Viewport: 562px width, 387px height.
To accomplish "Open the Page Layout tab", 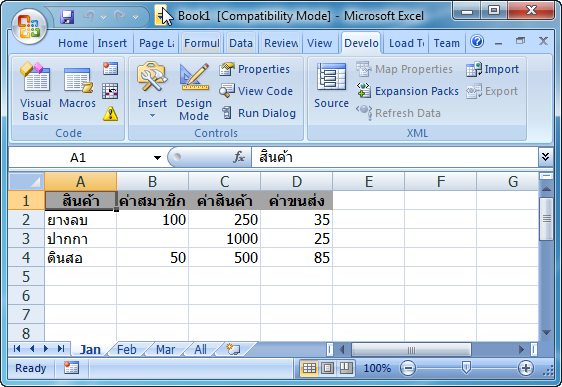I will point(156,43).
